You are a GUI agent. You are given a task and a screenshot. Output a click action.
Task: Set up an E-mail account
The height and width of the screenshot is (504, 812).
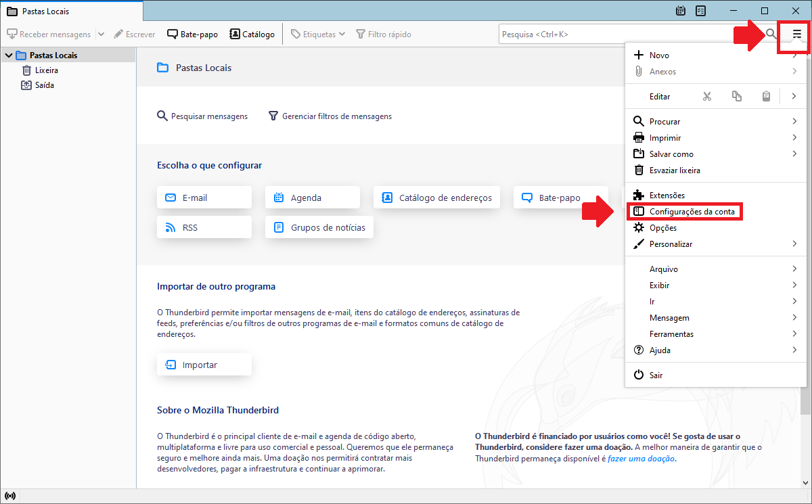(x=204, y=198)
